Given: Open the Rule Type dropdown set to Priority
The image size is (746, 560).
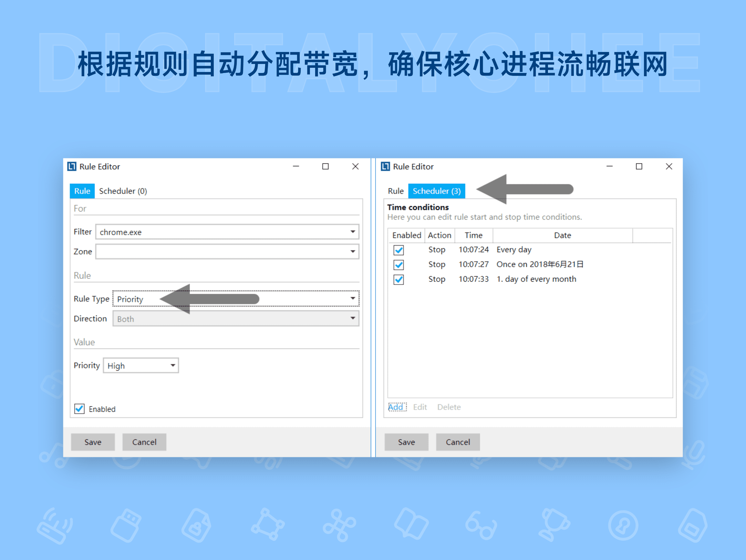Looking at the screenshot, I should click(x=352, y=298).
